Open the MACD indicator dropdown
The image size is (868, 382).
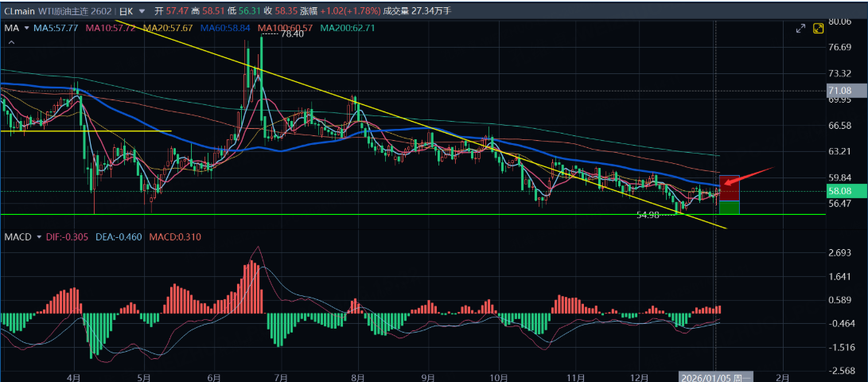pos(38,237)
